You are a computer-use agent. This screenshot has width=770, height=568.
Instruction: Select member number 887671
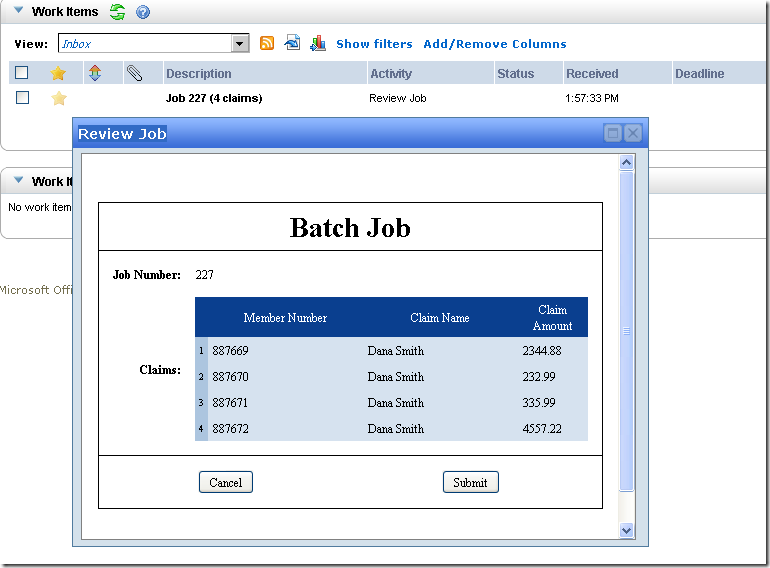tap(230, 403)
